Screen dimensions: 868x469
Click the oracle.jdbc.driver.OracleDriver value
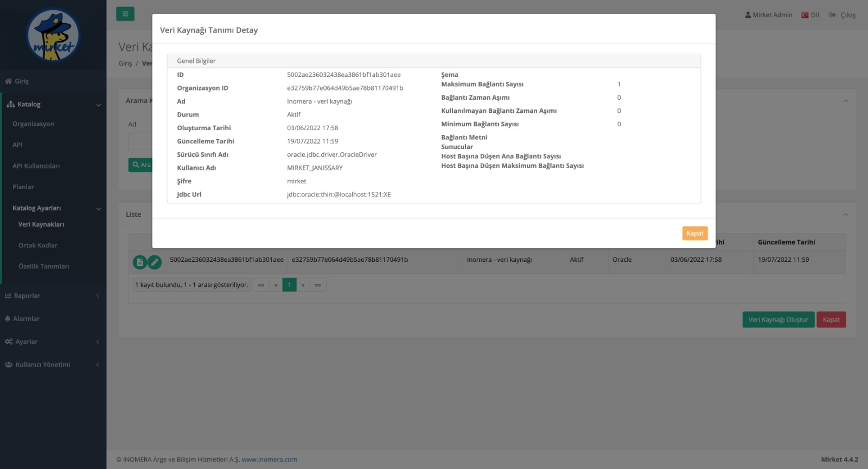(x=332, y=155)
